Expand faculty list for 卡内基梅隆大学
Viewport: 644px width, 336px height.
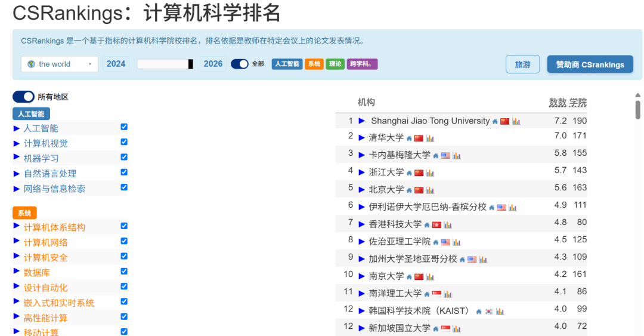pos(362,155)
